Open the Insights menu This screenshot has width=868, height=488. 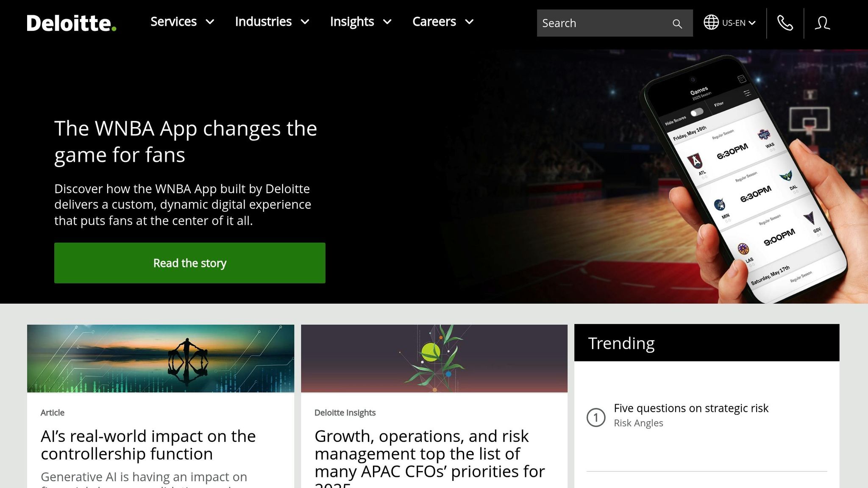tap(361, 22)
